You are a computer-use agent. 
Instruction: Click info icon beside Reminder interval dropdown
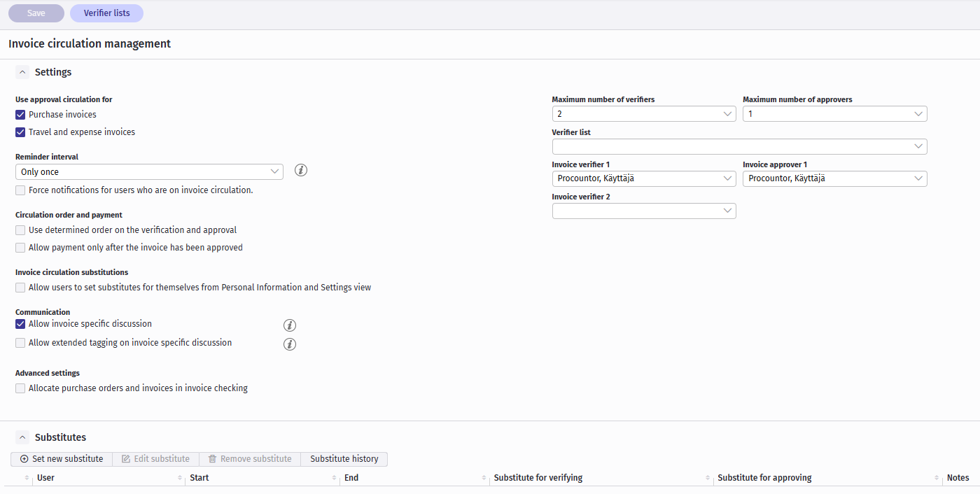click(301, 170)
